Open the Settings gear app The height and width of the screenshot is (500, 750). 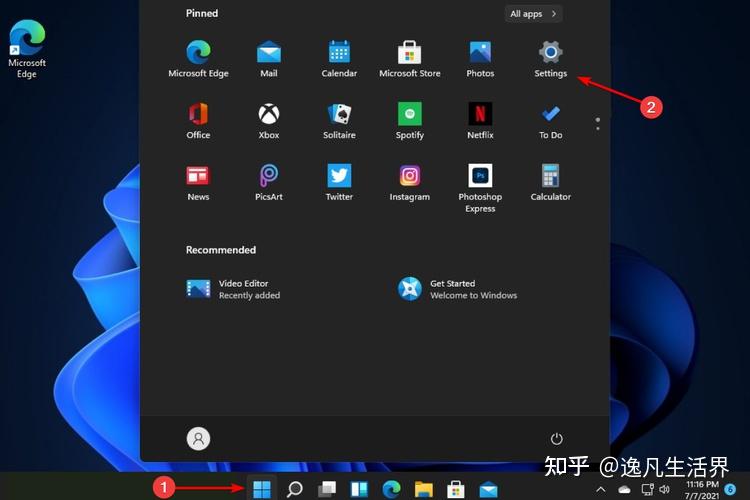[x=550, y=59]
